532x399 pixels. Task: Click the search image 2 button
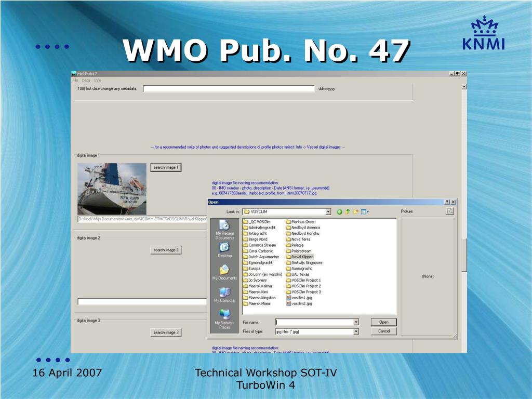tap(166, 250)
